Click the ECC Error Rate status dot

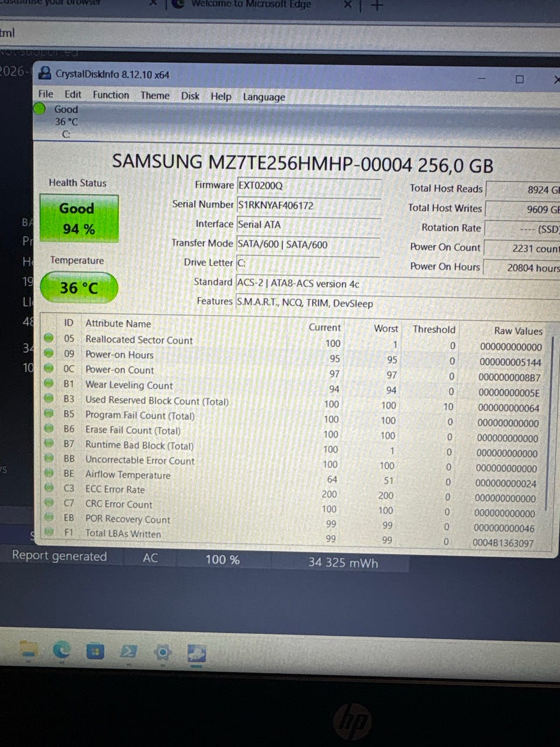pyautogui.click(x=50, y=488)
